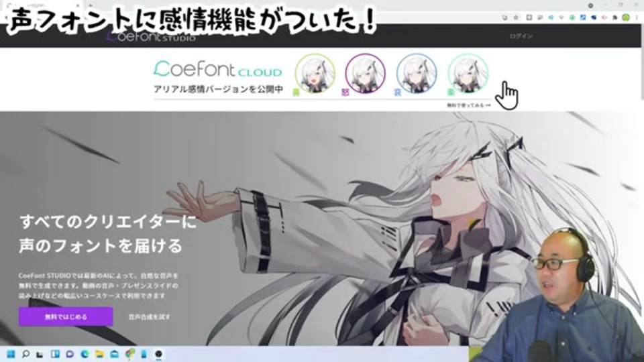Viewport: 644px width, 362px height.
Task: Follow the 無料で使ってみる link
Action: tap(469, 105)
